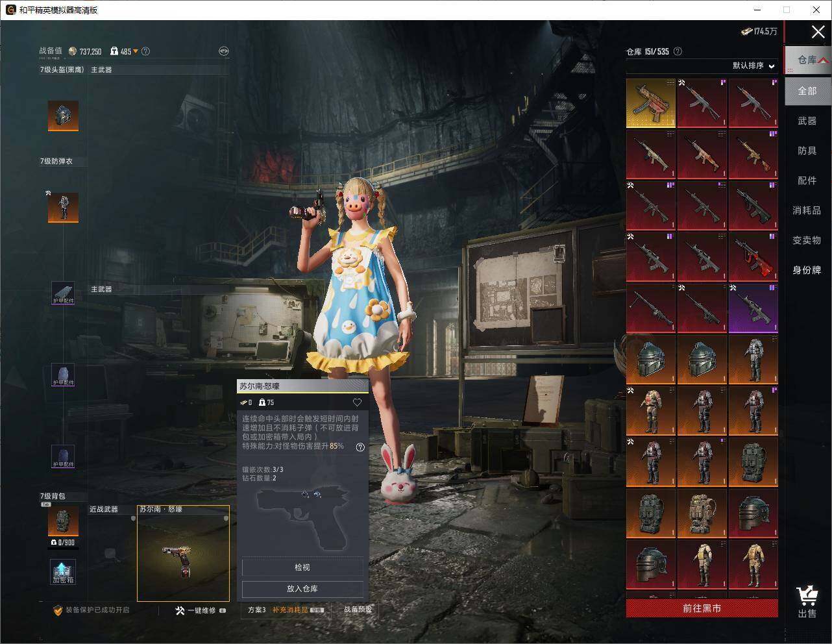
Task: Open the 默认排序 sorting dropdown
Action: (753, 66)
